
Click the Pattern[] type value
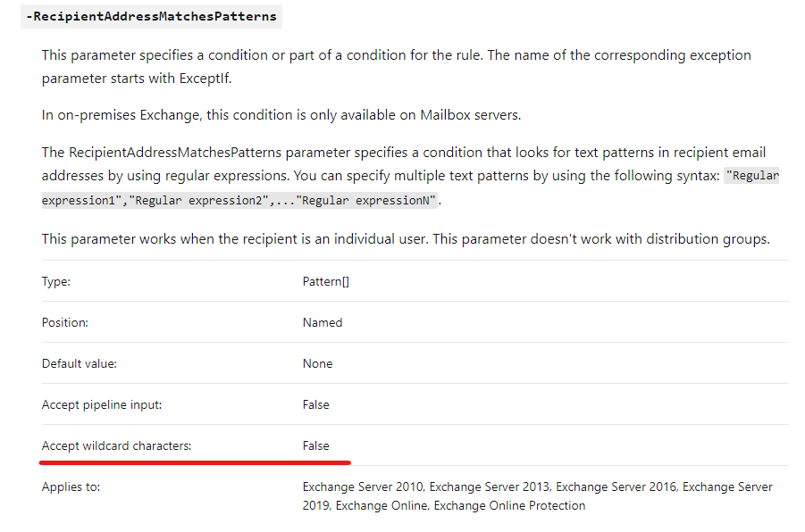tap(325, 282)
